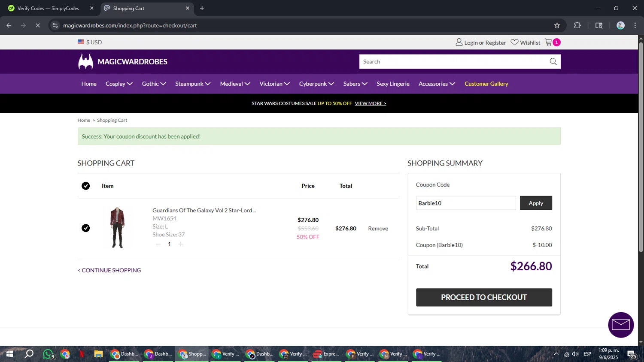644x362 pixels.
Task: Click Proceed to Checkout
Action: point(484,297)
